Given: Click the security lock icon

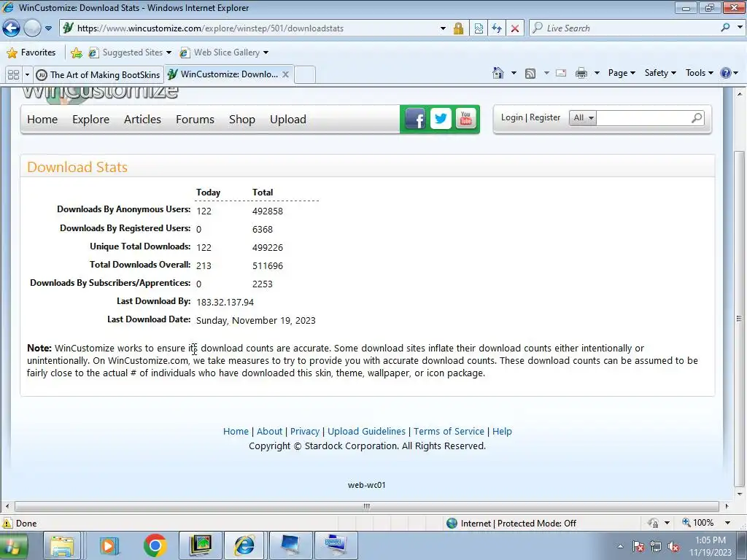Looking at the screenshot, I should pos(458,28).
